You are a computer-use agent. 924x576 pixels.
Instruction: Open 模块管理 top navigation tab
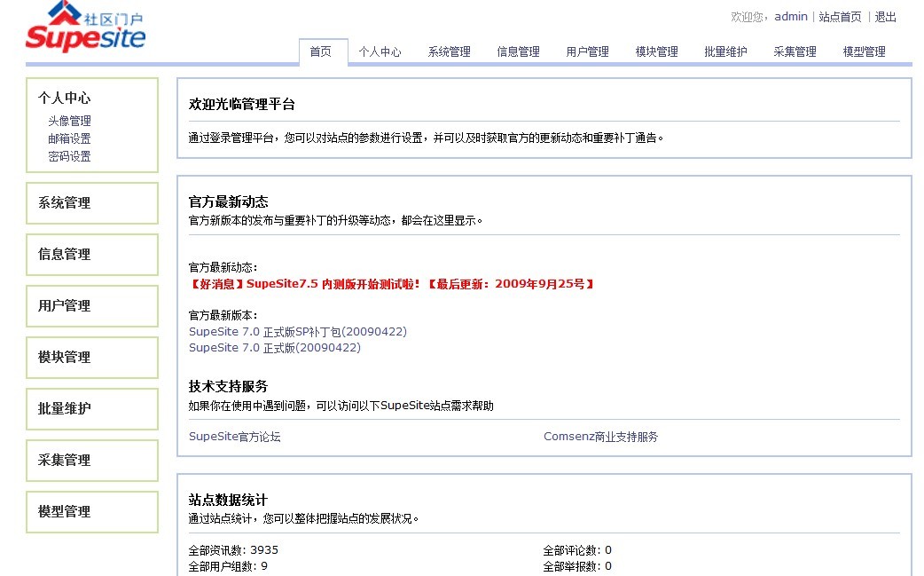tap(656, 51)
